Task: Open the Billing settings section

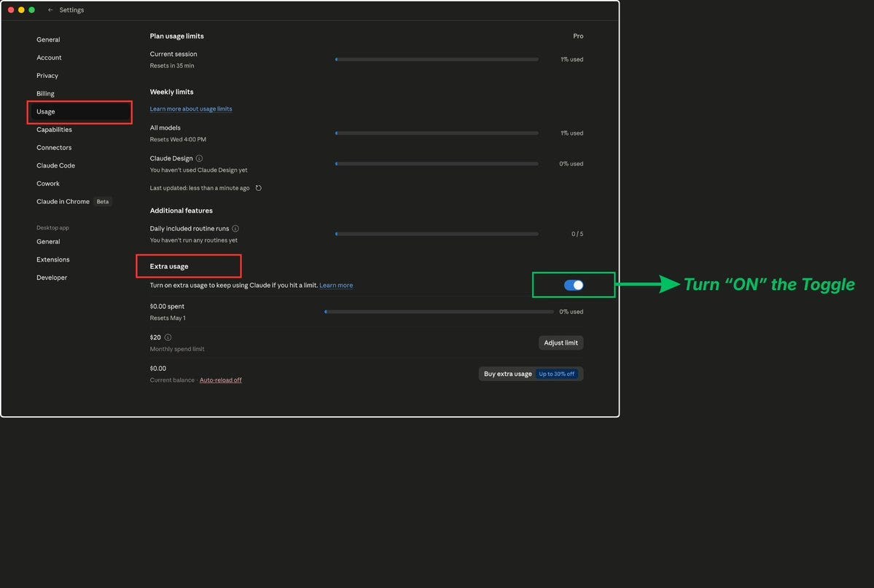Action: tap(45, 94)
